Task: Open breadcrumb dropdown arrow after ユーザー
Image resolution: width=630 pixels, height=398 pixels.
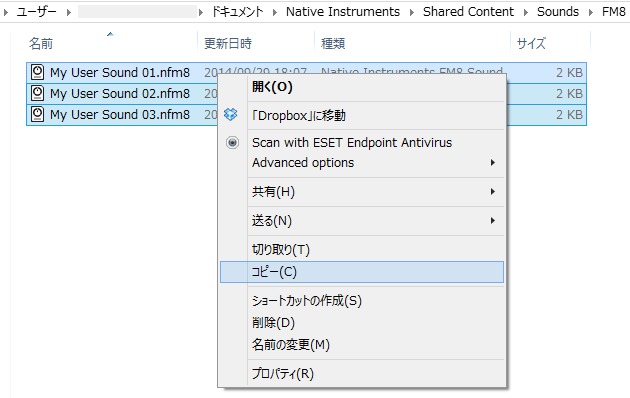Action: pos(69,12)
